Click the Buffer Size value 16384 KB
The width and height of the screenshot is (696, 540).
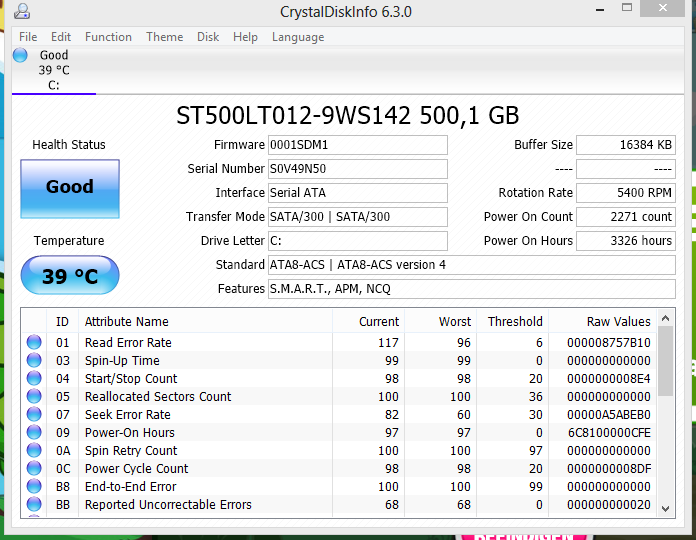click(626, 145)
